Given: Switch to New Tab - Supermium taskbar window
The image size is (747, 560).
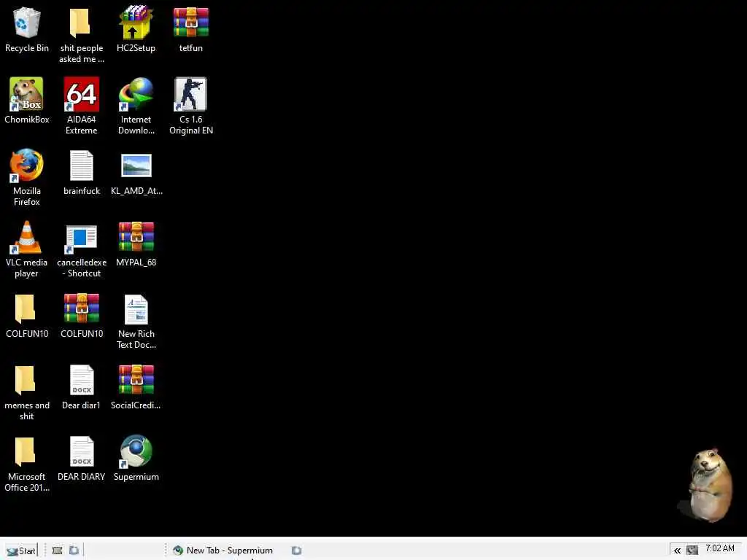Looking at the screenshot, I should pyautogui.click(x=223, y=551).
